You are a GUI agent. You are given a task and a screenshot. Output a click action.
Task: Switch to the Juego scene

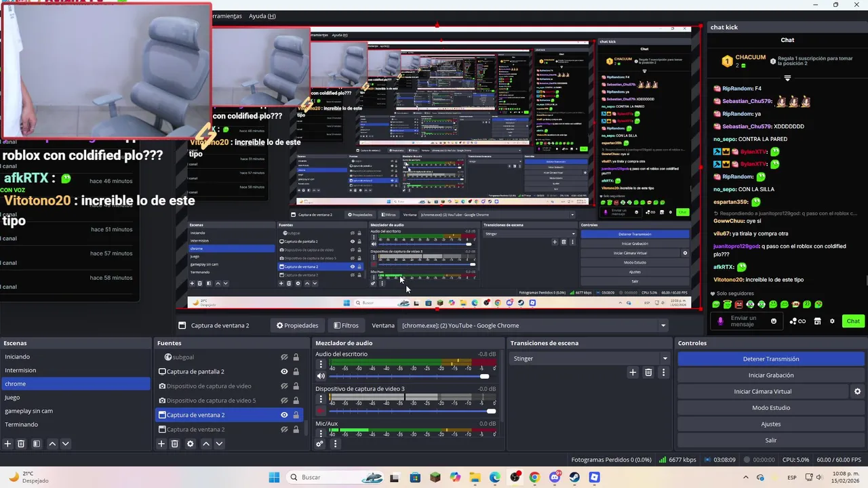(75, 397)
